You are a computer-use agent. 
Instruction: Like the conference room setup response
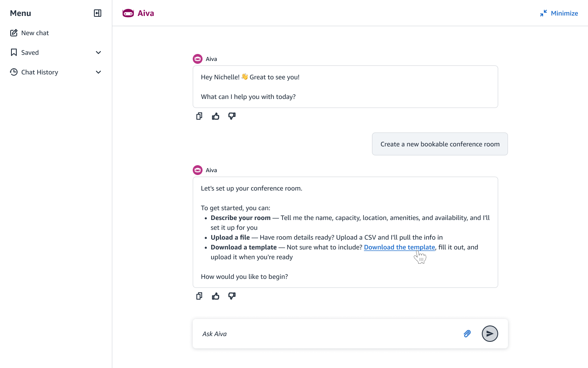(216, 296)
